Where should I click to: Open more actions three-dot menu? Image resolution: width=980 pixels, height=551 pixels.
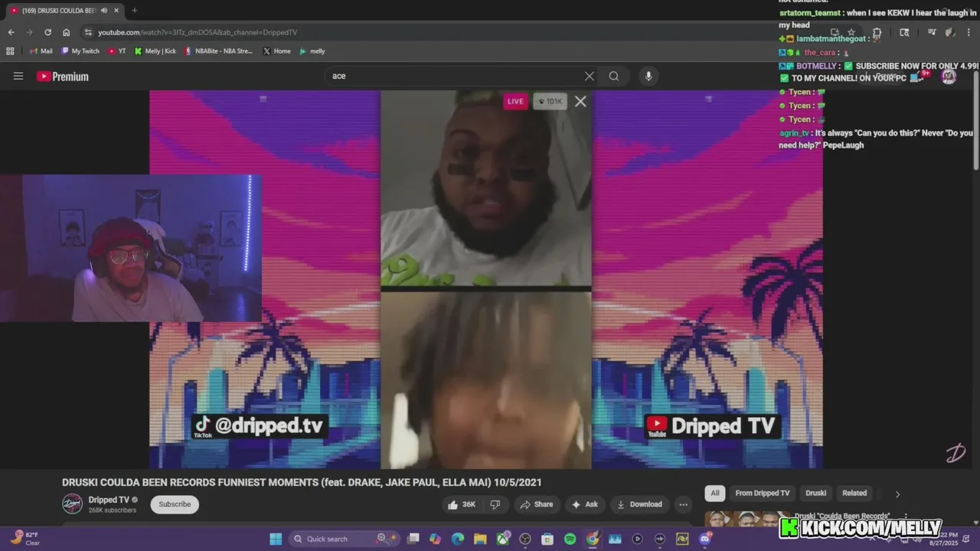click(683, 504)
